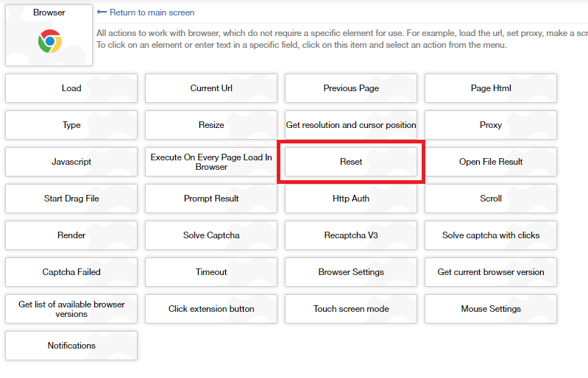Open the Proxy action
The image size is (588, 378).
pos(491,125)
